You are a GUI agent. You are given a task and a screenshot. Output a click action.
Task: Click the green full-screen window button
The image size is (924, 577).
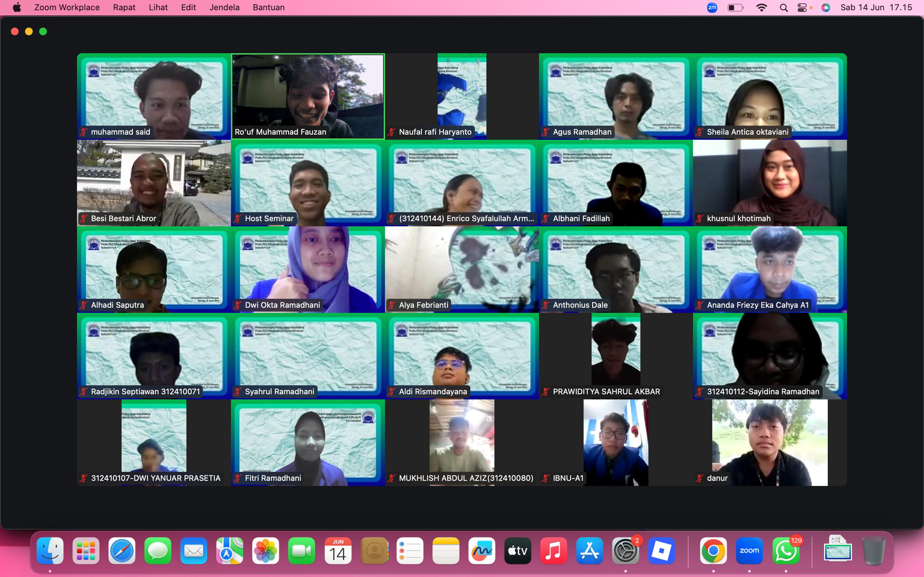(x=43, y=31)
